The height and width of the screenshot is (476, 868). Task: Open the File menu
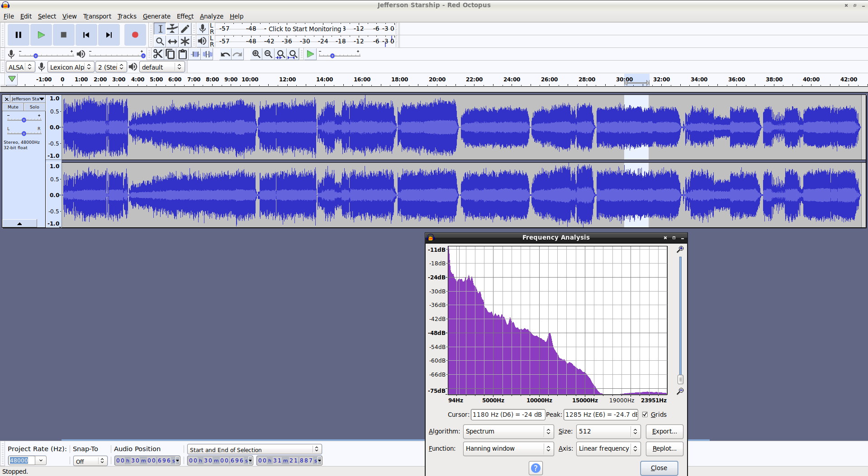tap(9, 16)
